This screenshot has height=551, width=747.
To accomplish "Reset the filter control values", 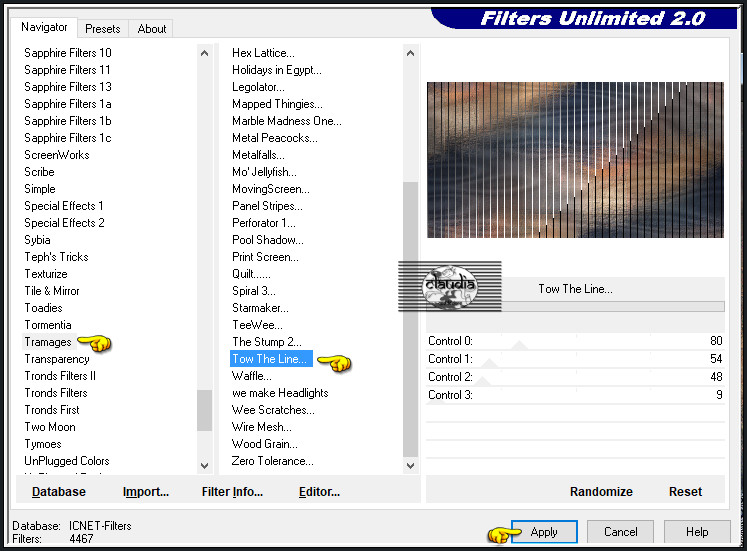I will coord(685,491).
